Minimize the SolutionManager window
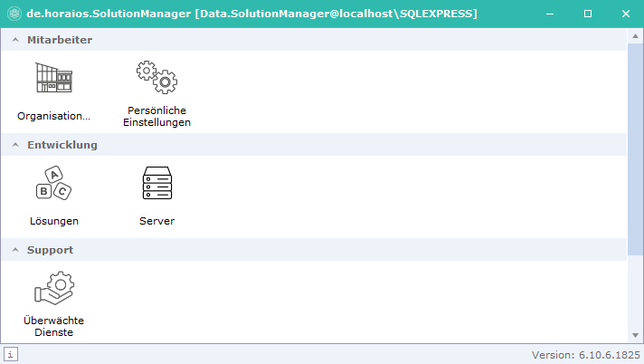644x364 pixels. [x=550, y=14]
